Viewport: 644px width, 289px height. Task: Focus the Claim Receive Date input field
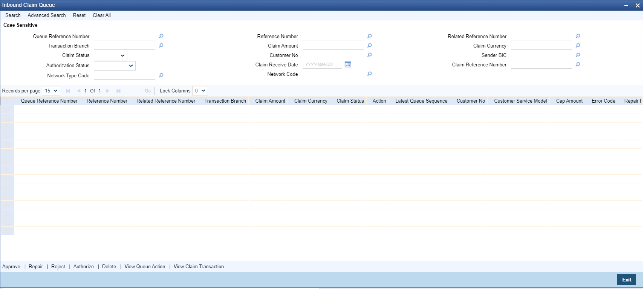pyautogui.click(x=322, y=65)
